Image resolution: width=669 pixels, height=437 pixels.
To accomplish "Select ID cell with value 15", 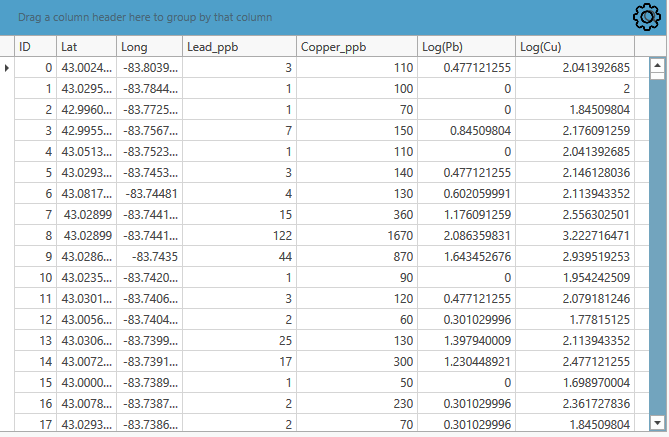I will pos(35,383).
